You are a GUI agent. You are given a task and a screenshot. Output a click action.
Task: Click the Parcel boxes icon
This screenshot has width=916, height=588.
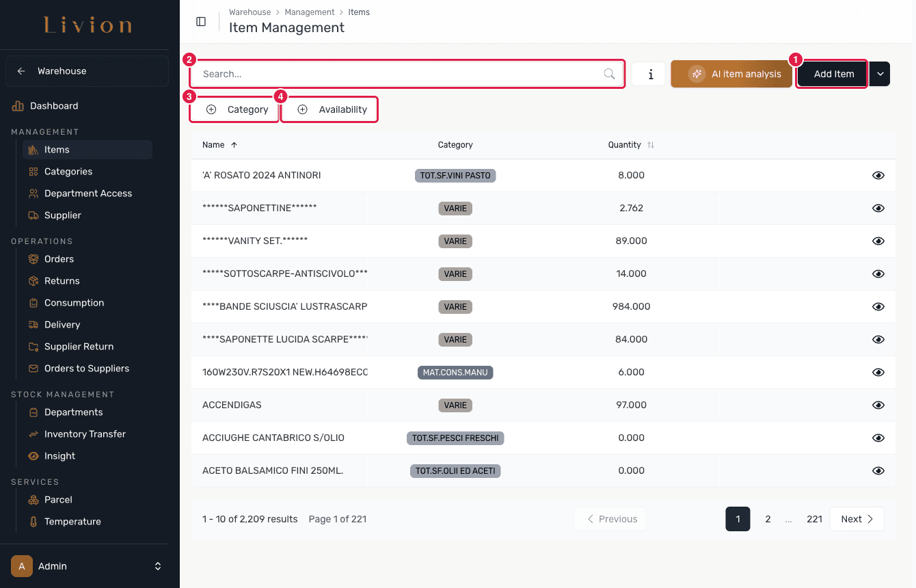point(33,500)
